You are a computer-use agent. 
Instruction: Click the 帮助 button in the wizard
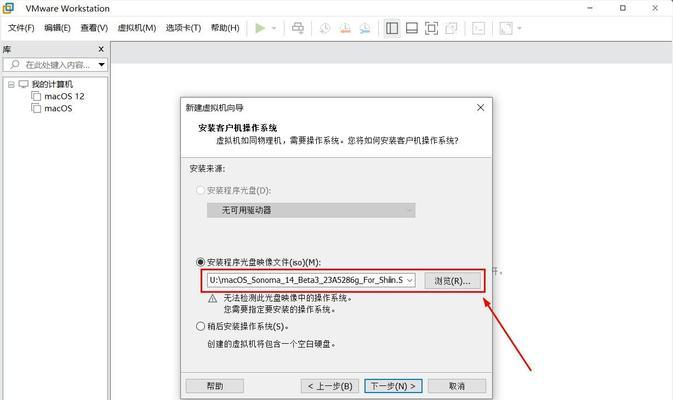tap(215, 386)
